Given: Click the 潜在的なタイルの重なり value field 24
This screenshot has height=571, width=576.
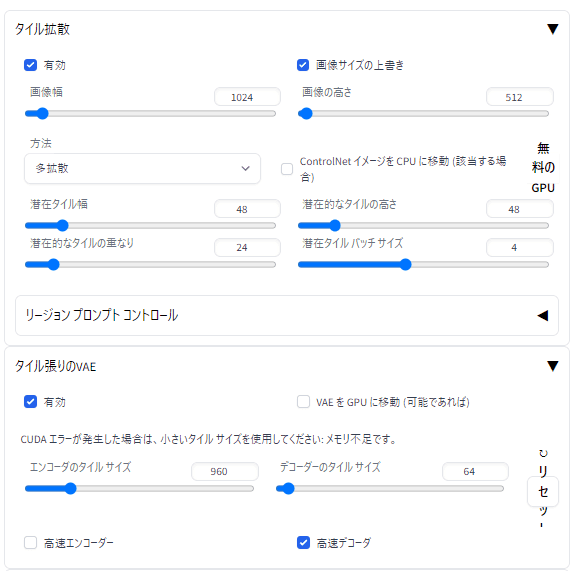Looking at the screenshot, I should pyautogui.click(x=247, y=247).
